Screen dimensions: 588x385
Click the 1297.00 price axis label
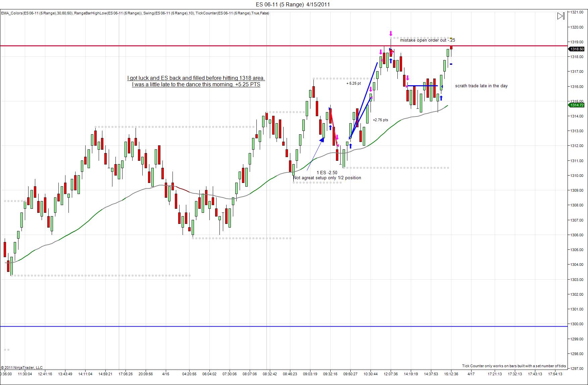pos(577,369)
